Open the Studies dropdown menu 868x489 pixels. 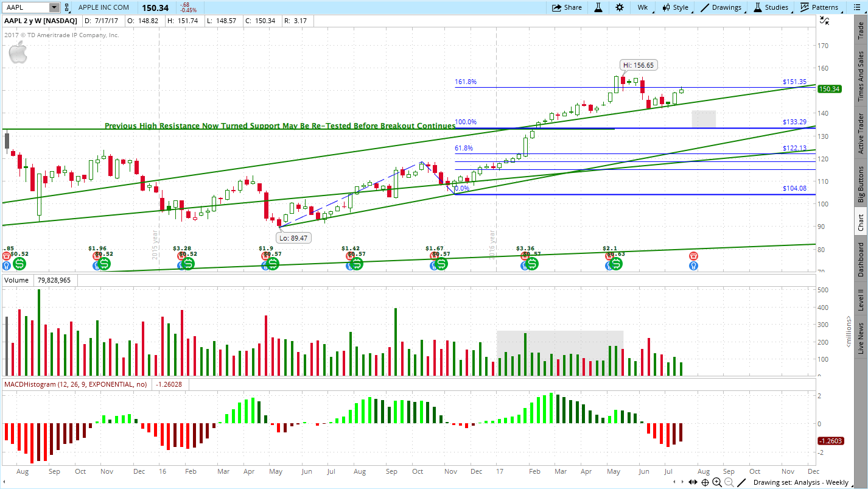point(771,7)
